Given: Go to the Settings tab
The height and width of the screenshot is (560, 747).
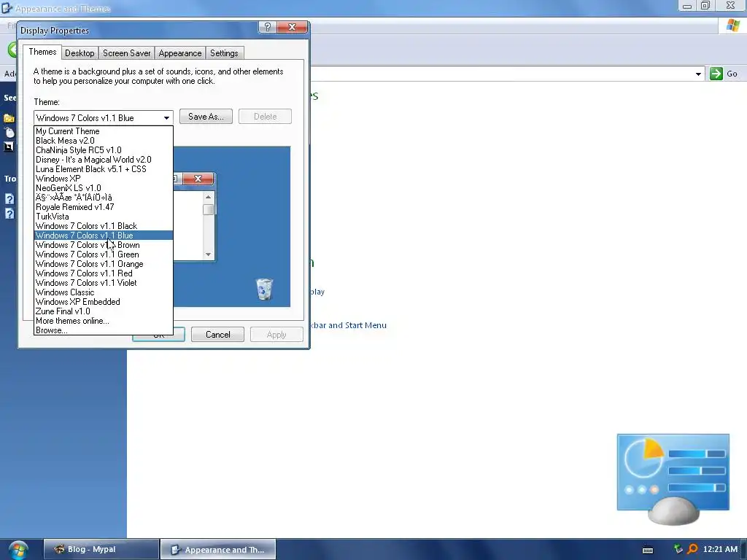Looking at the screenshot, I should pos(224,52).
